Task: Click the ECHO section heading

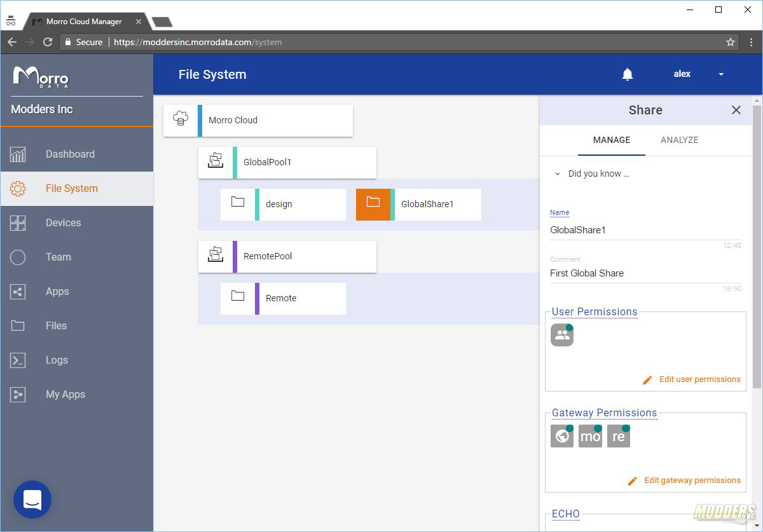Action: (x=566, y=514)
